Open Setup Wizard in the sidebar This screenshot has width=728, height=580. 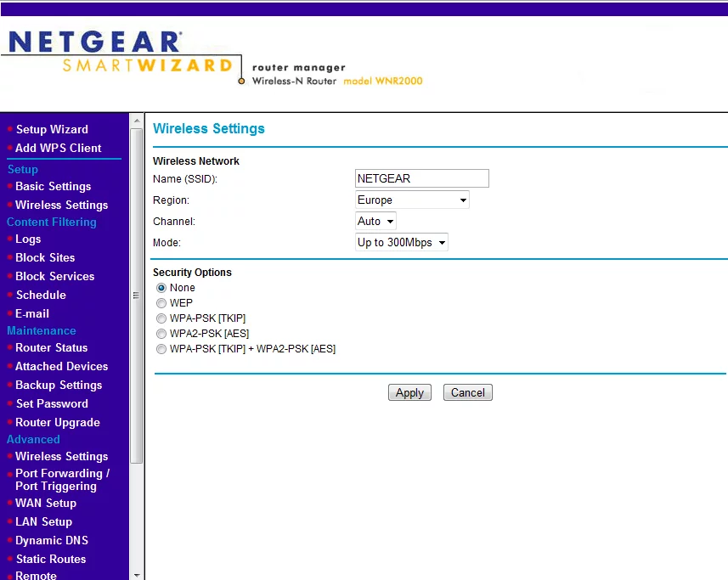[52, 129]
